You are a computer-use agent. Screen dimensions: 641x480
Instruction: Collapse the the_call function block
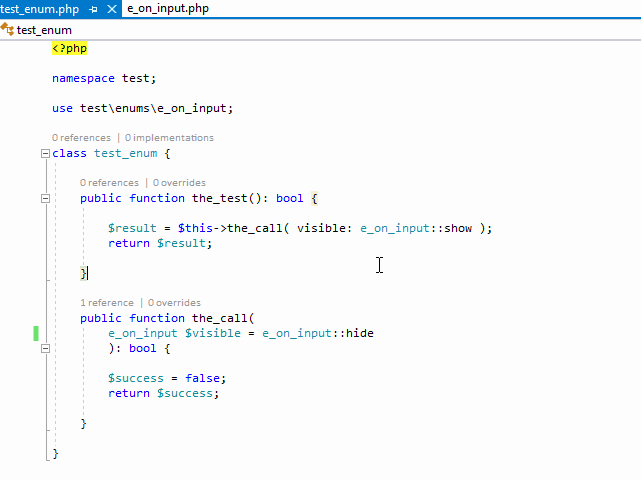45,319
